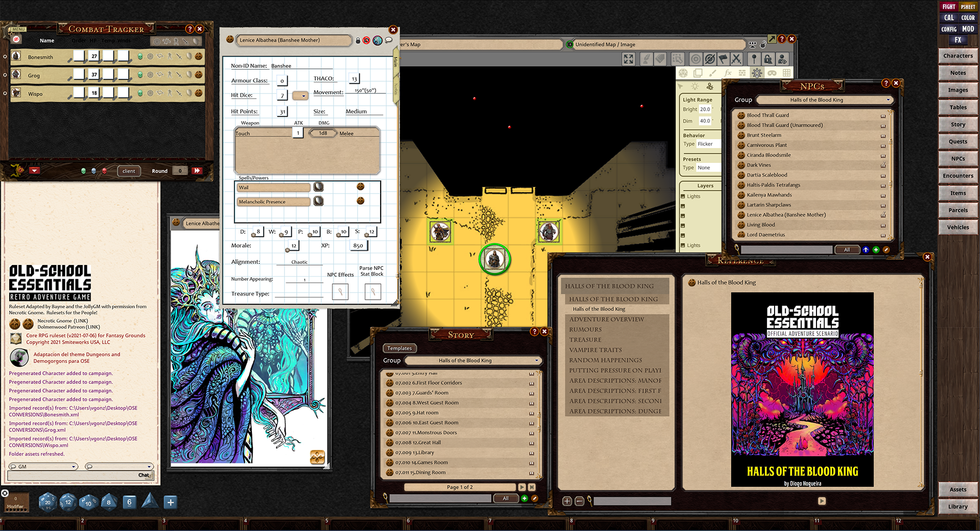Open Necrotic Gnome (LINK) in chat
Image resolution: width=980 pixels, height=531 pixels.
[62, 321]
